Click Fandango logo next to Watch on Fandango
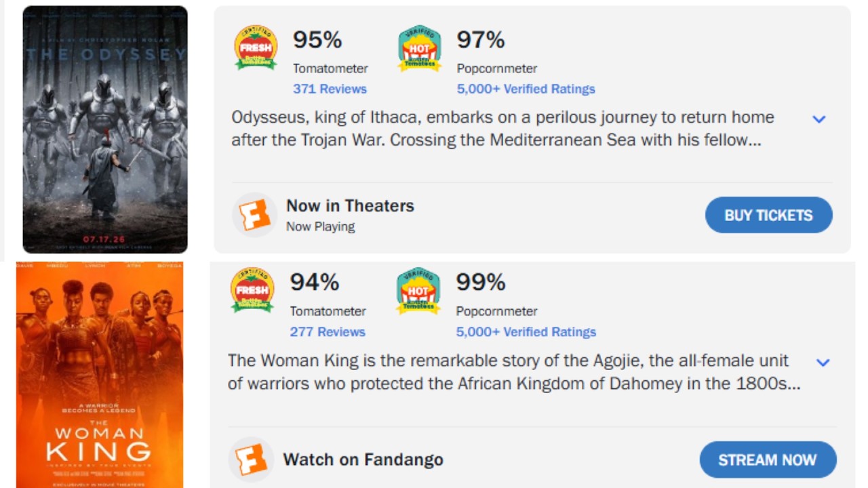The height and width of the screenshot is (488, 868). [251, 460]
